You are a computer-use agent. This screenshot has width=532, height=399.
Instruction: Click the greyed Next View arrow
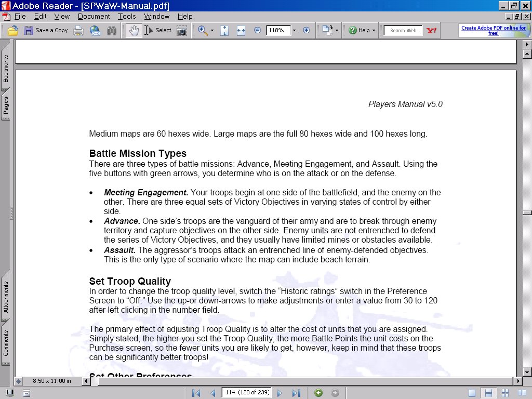(x=335, y=393)
